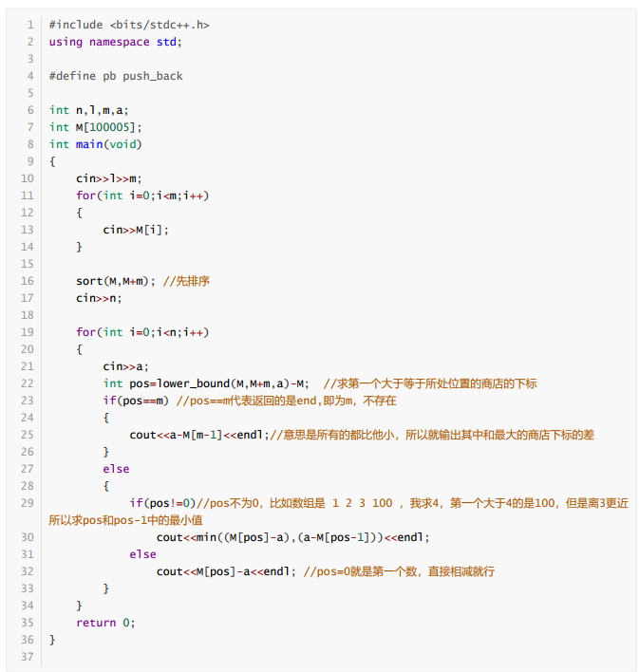
Task: Click the cout<<min(...) statement on line 30
Action: (292, 537)
